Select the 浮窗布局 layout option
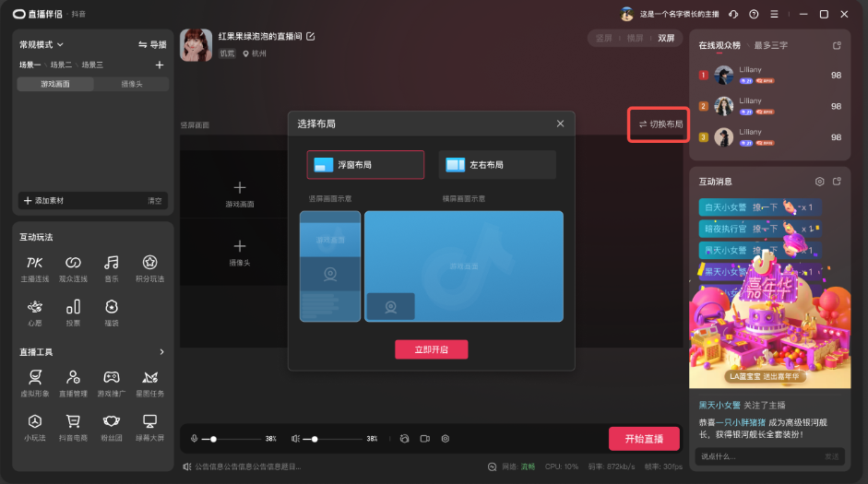Screen dimensions: 868x484 [x=365, y=165]
